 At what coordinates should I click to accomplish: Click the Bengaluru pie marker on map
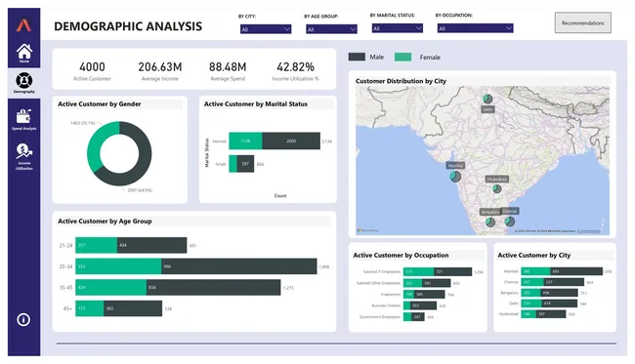point(490,222)
